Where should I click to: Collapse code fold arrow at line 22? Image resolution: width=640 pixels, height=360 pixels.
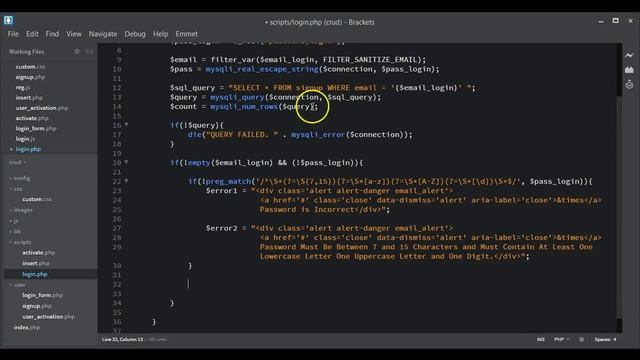[x=126, y=180]
